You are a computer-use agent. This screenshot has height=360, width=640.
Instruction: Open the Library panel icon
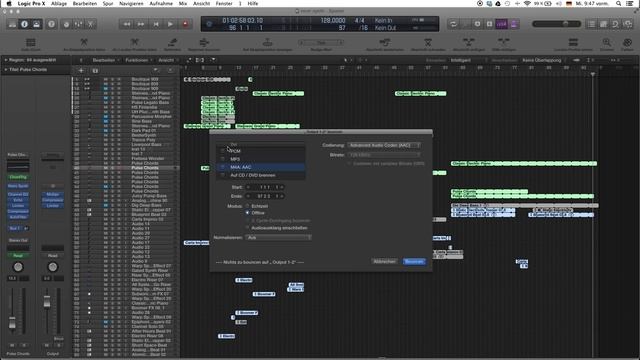click(x=12, y=24)
